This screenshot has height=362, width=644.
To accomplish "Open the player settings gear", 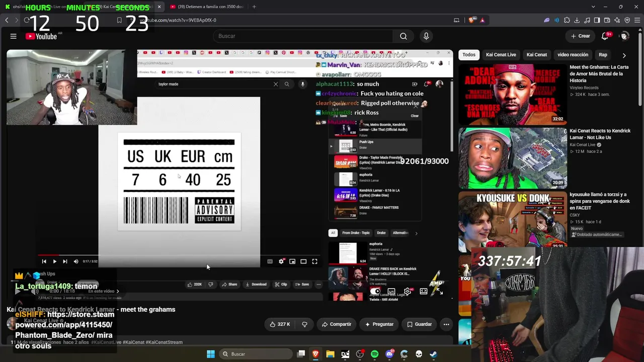I will click(408, 291).
